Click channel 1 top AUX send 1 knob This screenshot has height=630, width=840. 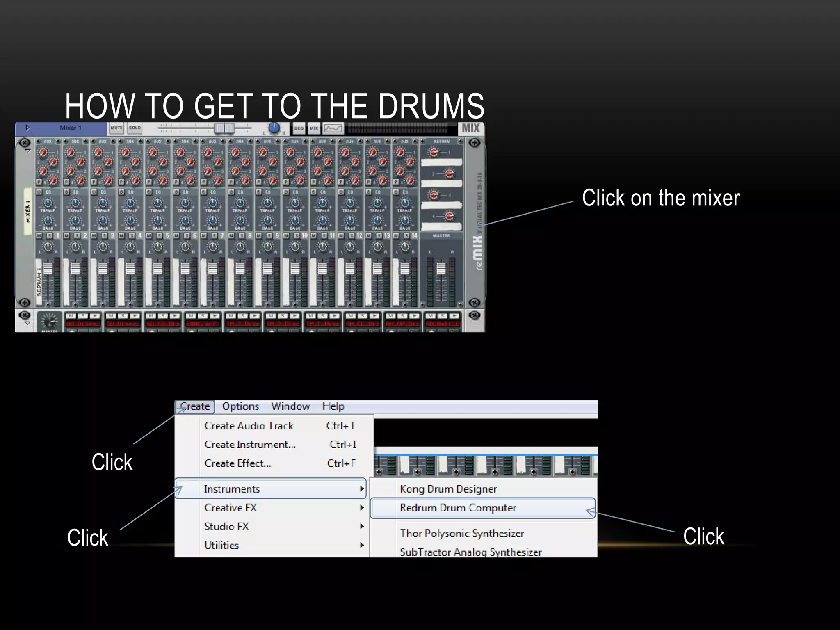[43, 153]
